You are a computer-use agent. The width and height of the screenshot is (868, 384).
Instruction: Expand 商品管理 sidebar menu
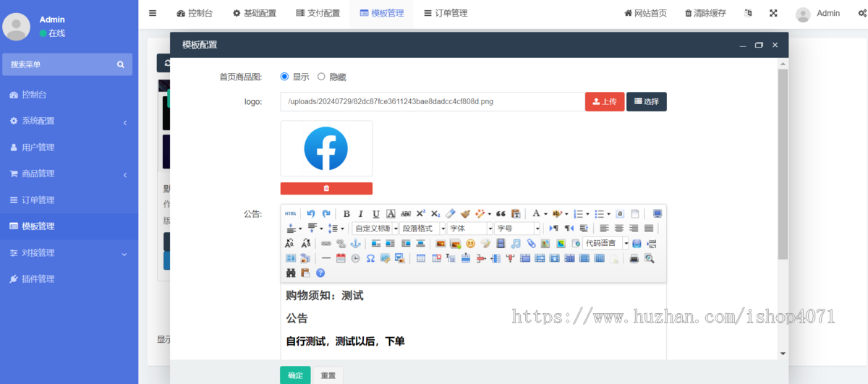pos(69,174)
